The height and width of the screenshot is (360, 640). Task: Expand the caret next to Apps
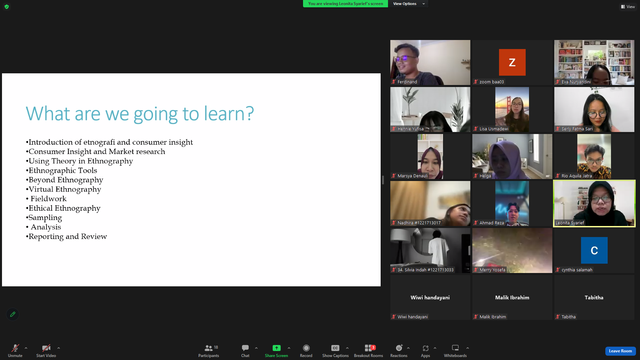(x=435, y=348)
